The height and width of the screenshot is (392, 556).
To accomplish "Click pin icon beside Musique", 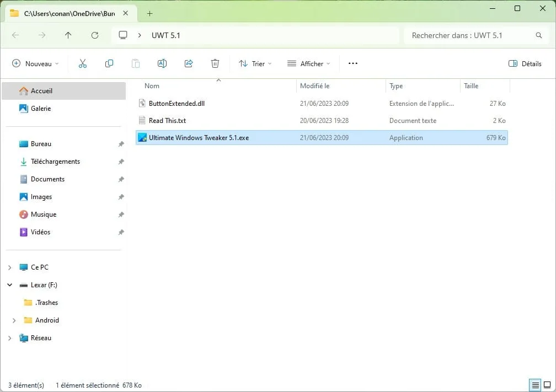I will tap(121, 214).
